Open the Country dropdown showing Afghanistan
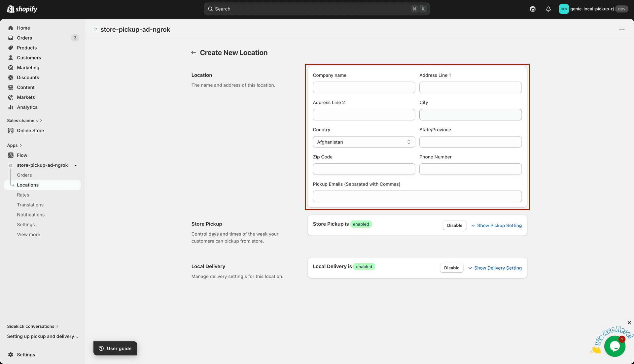 (363, 142)
